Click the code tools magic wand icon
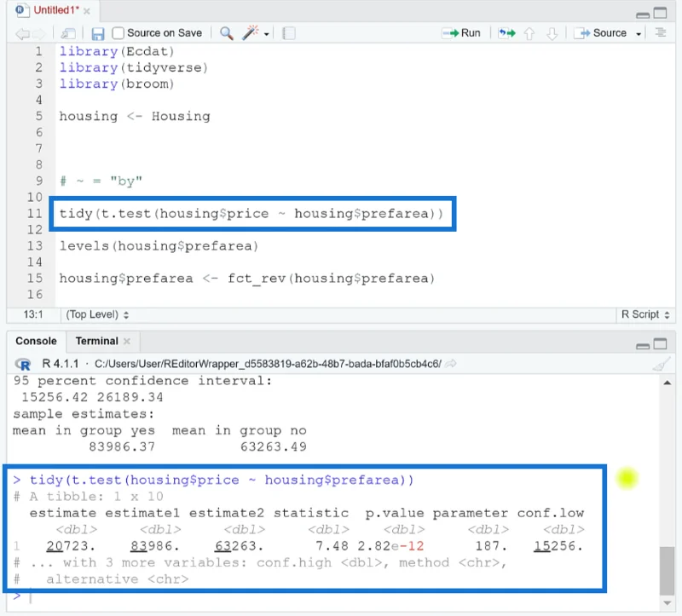Screen dimensions: 682x616 point(251,32)
